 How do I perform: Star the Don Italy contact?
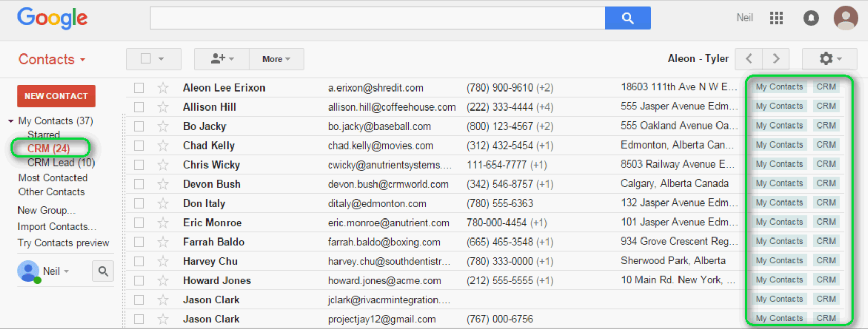click(163, 204)
